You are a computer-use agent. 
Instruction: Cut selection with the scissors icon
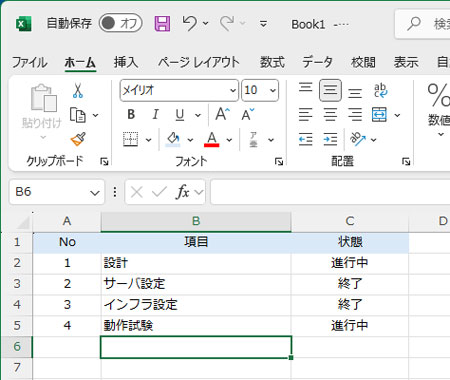coord(78,91)
